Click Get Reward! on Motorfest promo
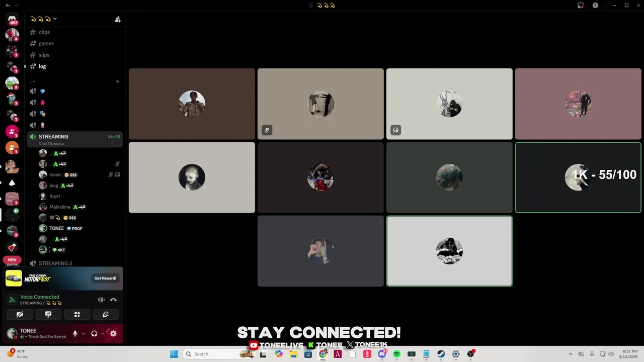 click(x=105, y=278)
